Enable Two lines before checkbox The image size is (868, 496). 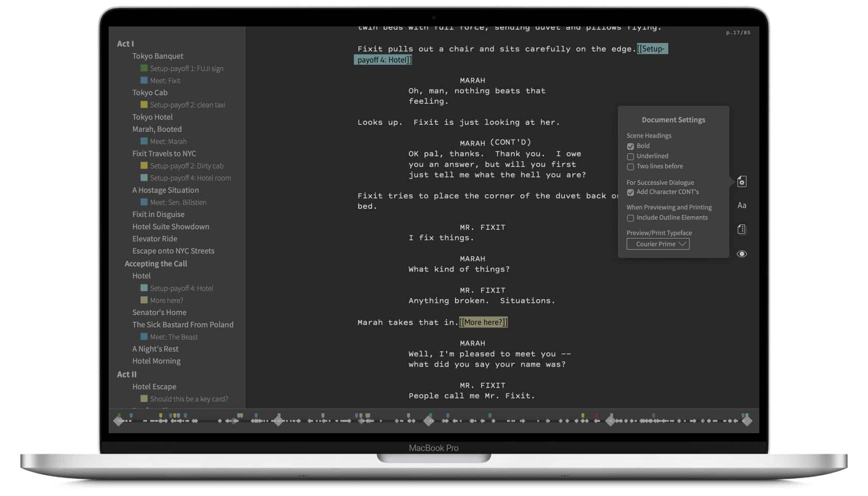tap(630, 167)
